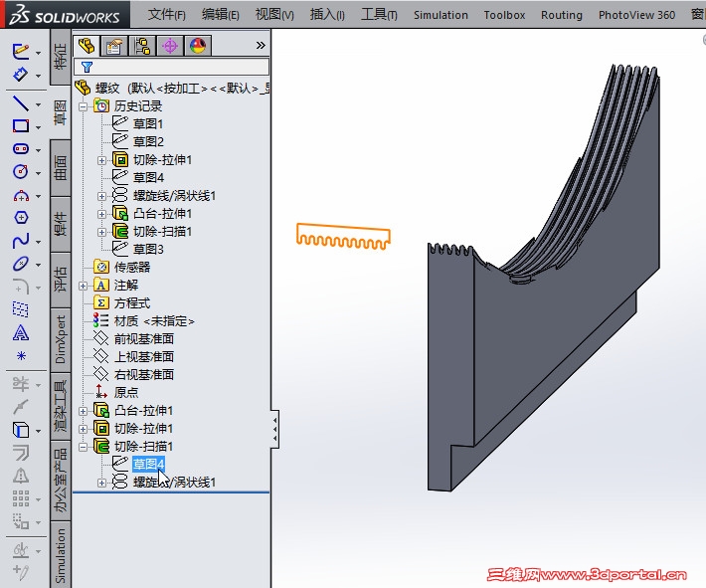The height and width of the screenshot is (588, 706).
Task: Select the Centerpoint Arc tool
Action: 20,196
